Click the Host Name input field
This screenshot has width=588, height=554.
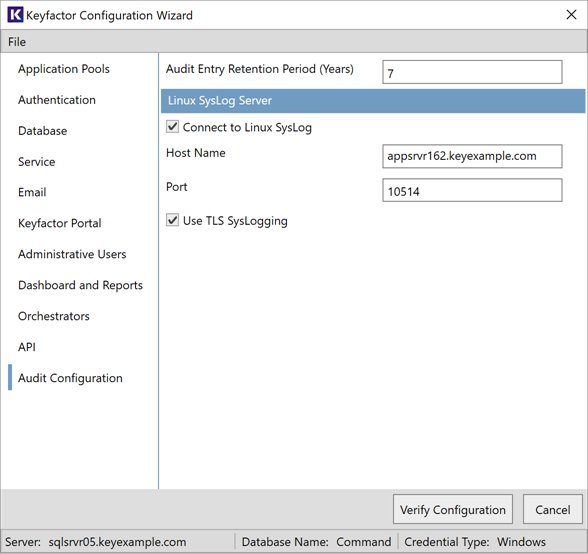pos(472,156)
